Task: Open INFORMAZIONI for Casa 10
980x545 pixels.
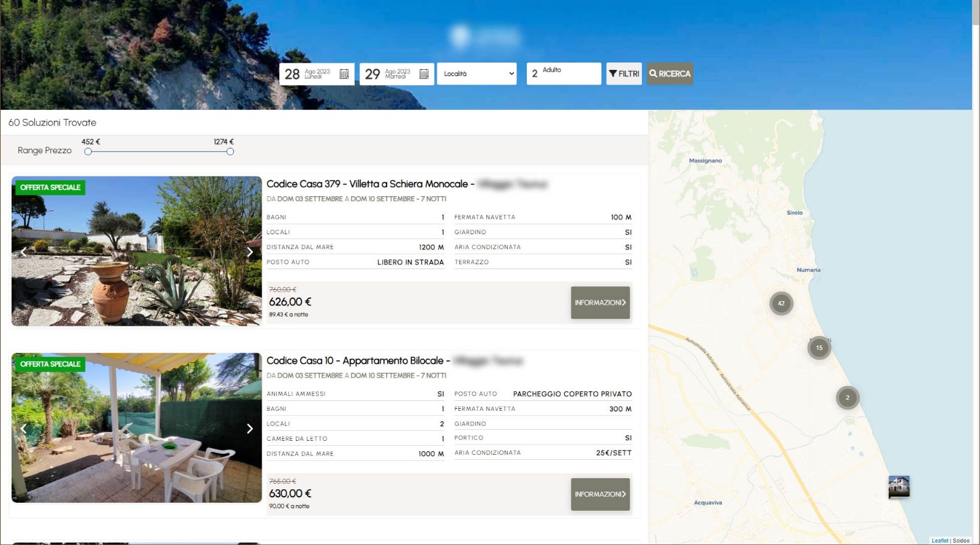Action: pyautogui.click(x=600, y=494)
